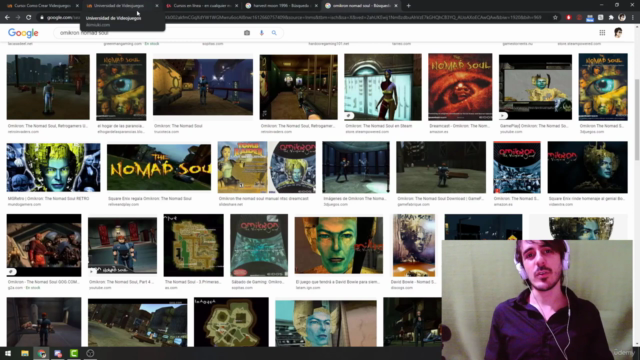Close the 'harvest moon 1996' tab
This screenshot has width=640, height=360.
coord(316,6)
